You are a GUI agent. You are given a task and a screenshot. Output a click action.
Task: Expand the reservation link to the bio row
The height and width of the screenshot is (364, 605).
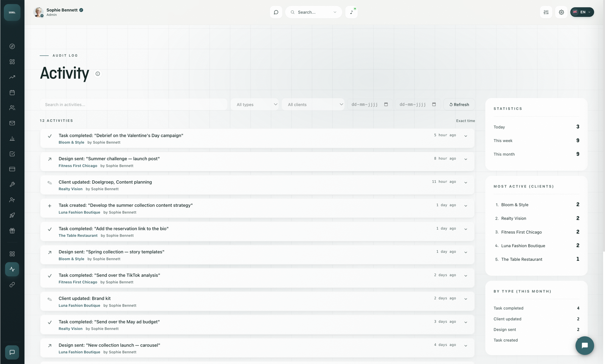pos(466,229)
